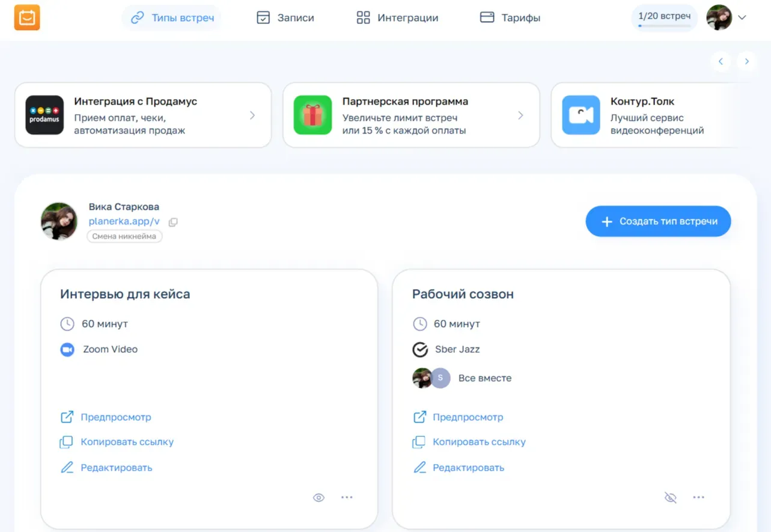The height and width of the screenshot is (532, 771).
Task: Click Редактировать link for Рабочий созвон
Action: [x=468, y=468]
